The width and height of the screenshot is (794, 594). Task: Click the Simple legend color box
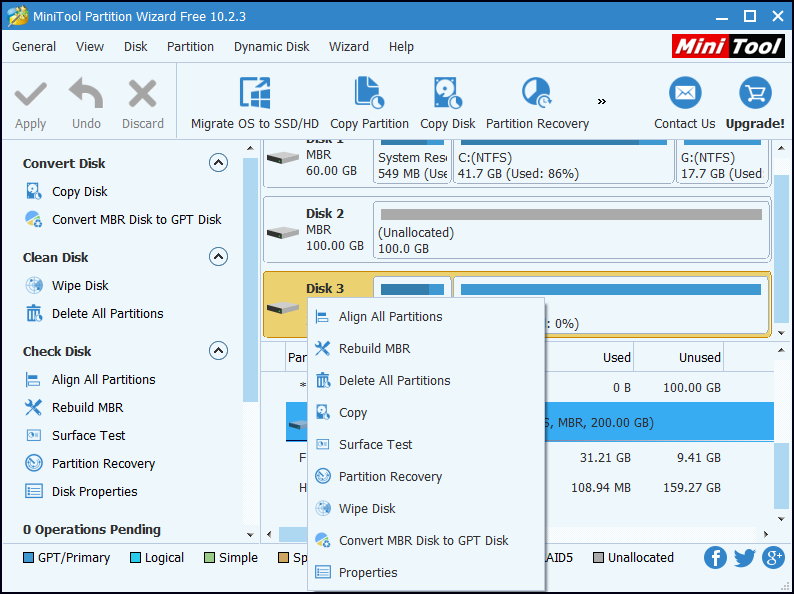click(209, 558)
